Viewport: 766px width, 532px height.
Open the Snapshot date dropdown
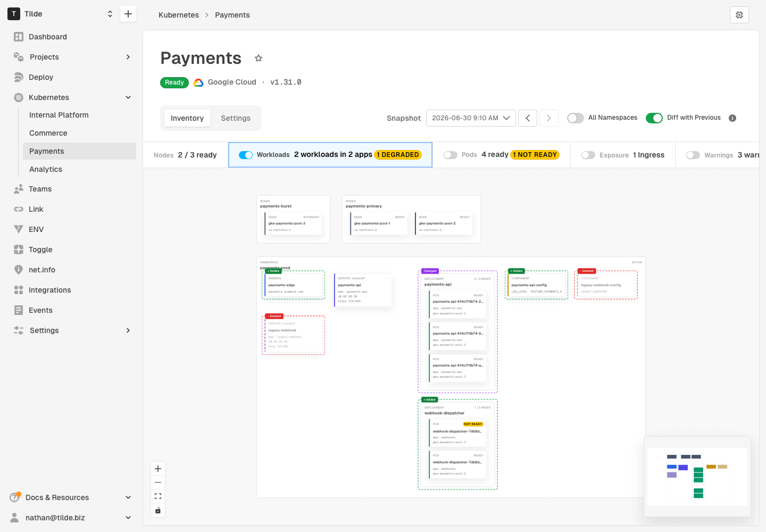[471, 118]
